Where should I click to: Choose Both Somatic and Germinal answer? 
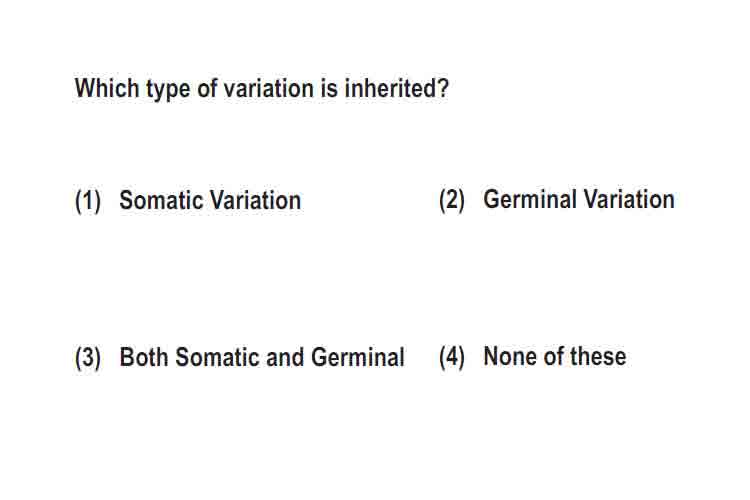click(262, 357)
